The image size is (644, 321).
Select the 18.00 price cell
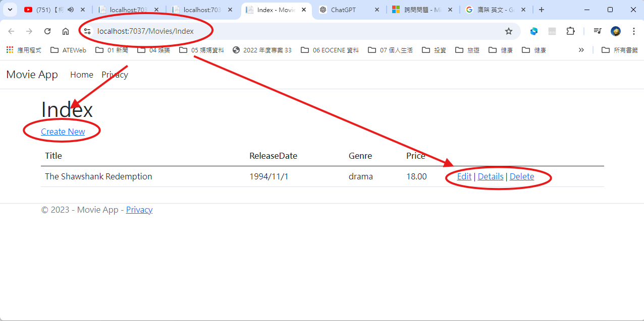(416, 176)
